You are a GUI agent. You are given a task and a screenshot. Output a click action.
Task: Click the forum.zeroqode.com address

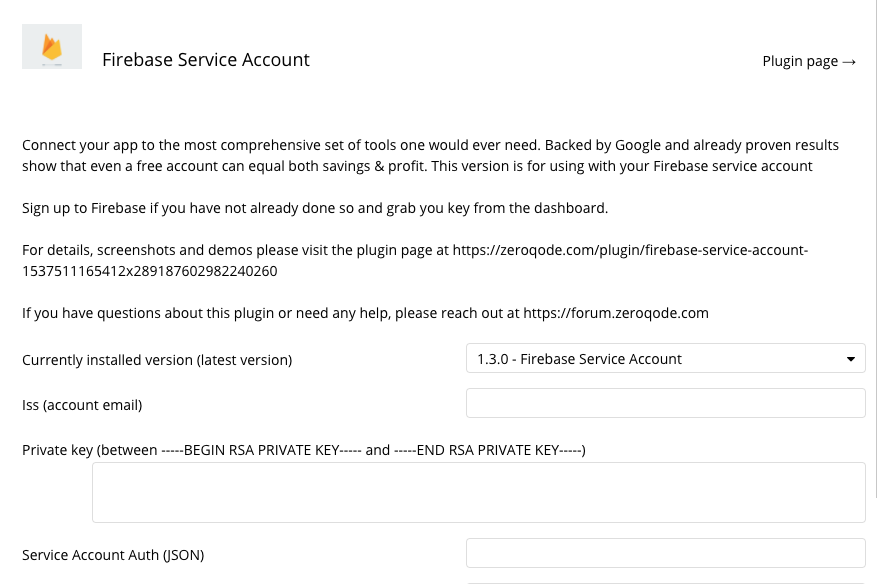point(616,313)
